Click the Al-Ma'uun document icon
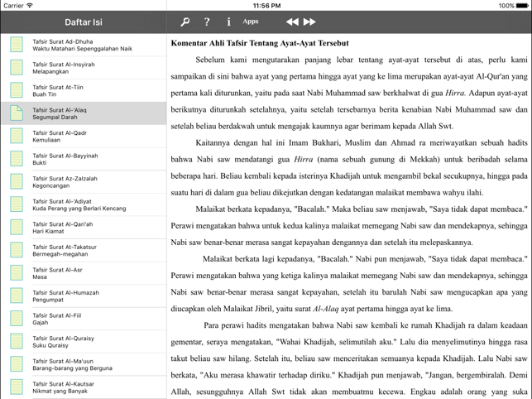The width and height of the screenshot is (532, 399). (x=17, y=363)
